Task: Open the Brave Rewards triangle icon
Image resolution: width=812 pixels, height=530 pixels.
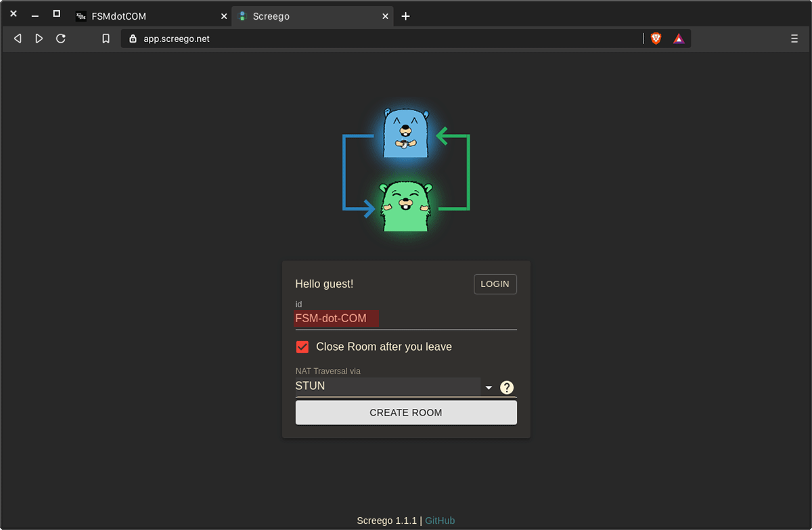Action: [679, 39]
